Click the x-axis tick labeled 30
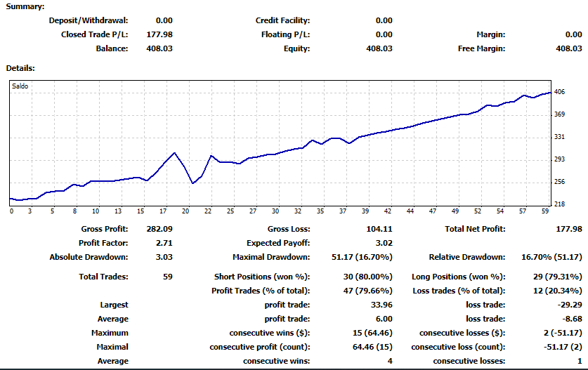 point(275,211)
